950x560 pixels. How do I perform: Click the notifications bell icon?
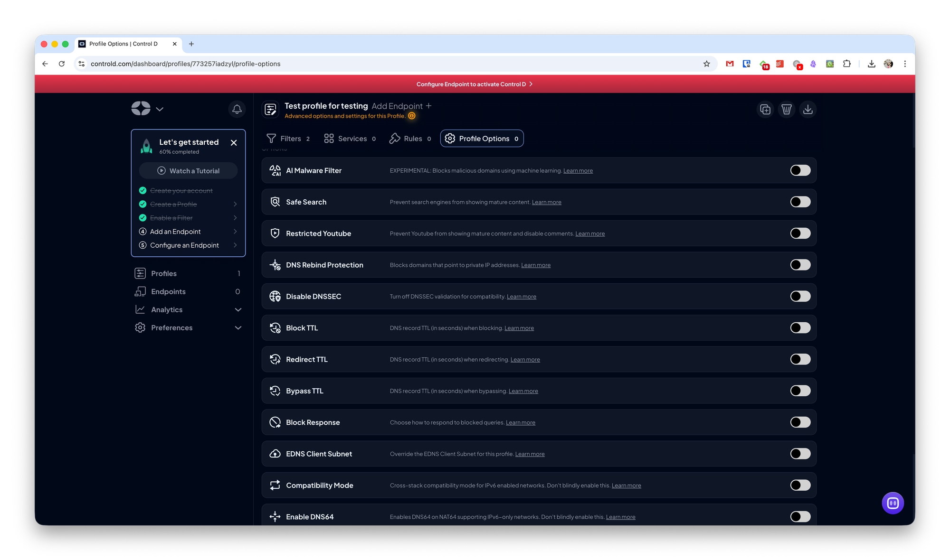coord(237,109)
